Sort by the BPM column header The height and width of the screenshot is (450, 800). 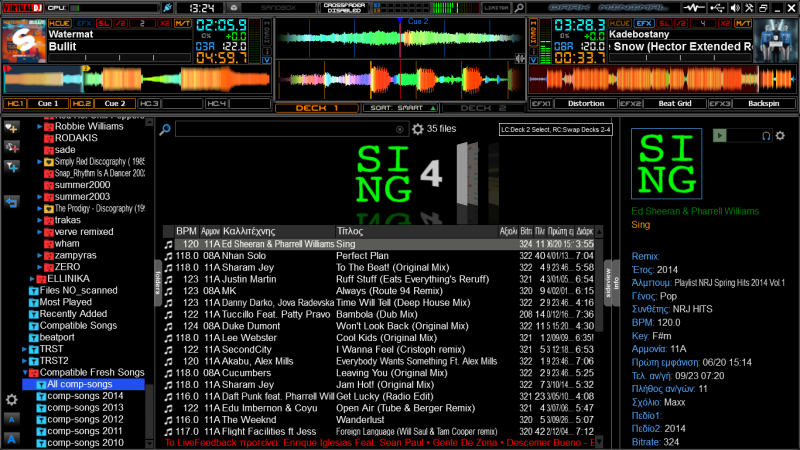186,231
